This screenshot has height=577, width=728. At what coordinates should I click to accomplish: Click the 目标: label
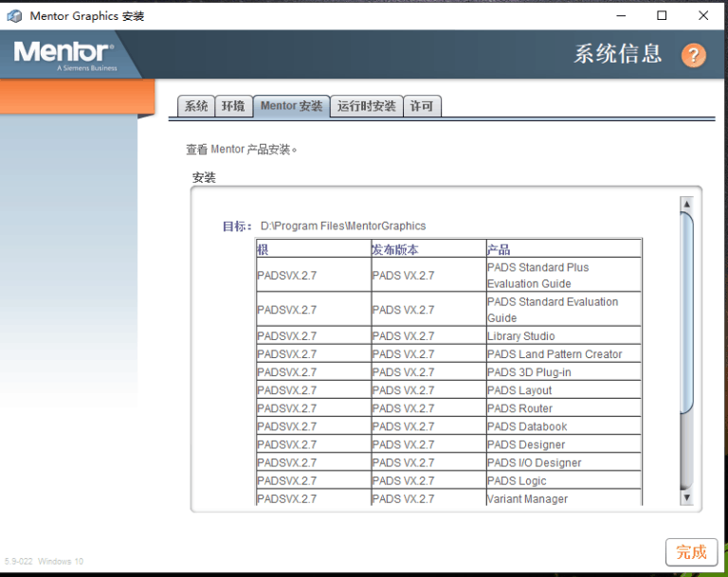pos(237,226)
